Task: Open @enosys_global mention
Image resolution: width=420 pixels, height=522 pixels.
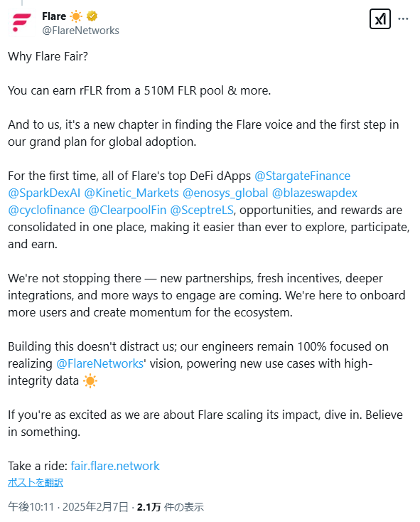Action: tap(225, 193)
